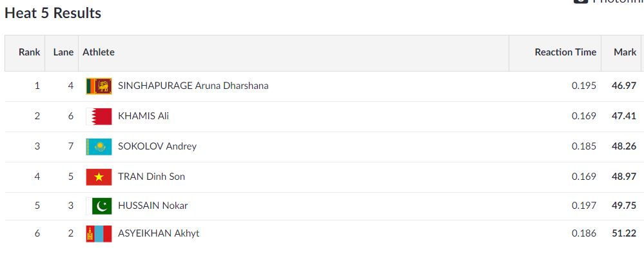Viewport: 644px width, 272px height.
Task: Select athlete name TRAN Dinh Son
Action: pyautogui.click(x=151, y=177)
